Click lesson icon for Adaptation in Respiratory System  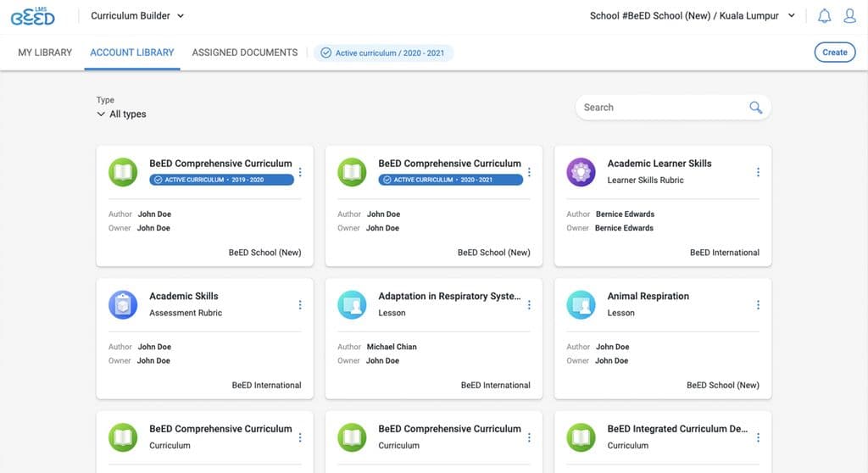(352, 305)
